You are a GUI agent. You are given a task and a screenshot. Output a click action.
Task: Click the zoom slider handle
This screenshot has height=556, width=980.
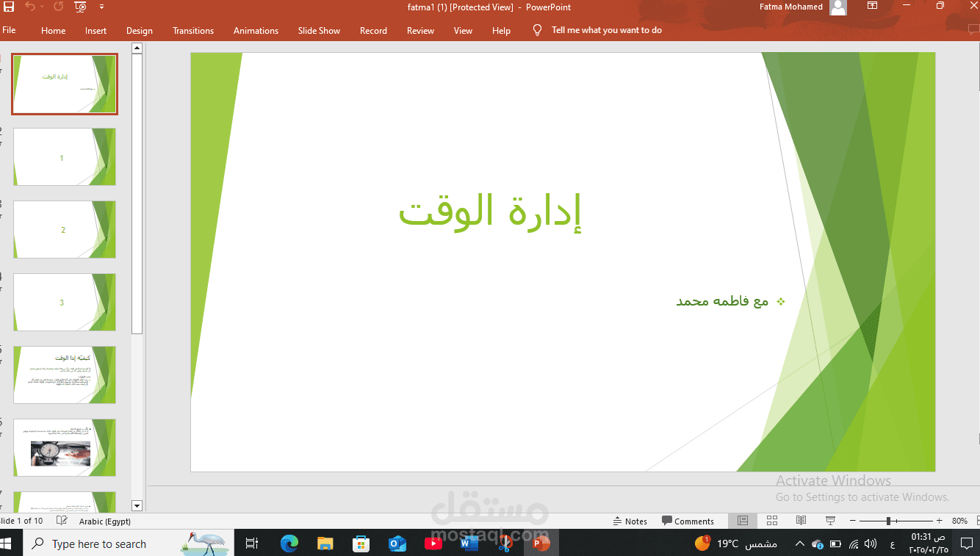point(888,521)
